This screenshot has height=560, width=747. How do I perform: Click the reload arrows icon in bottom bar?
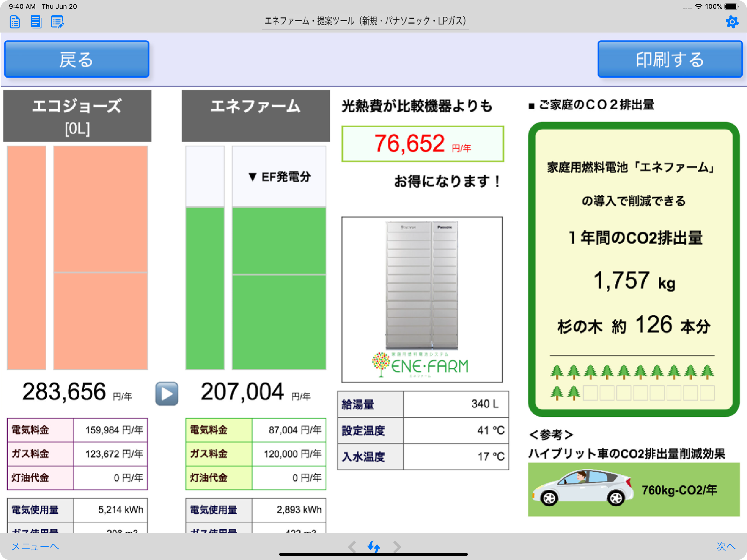(374, 547)
